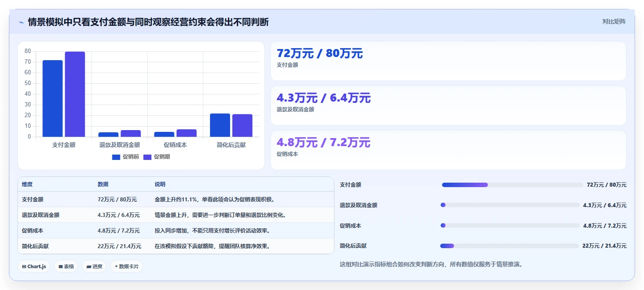The width and height of the screenshot is (644, 290).
Task: Click the 对比矩阵 label in header
Action: click(x=614, y=22)
